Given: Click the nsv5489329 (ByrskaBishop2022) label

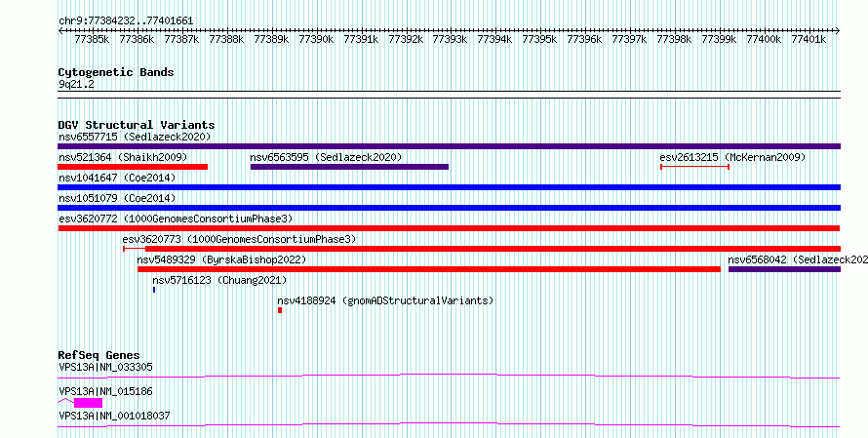Looking at the screenshot, I should pyautogui.click(x=221, y=259).
